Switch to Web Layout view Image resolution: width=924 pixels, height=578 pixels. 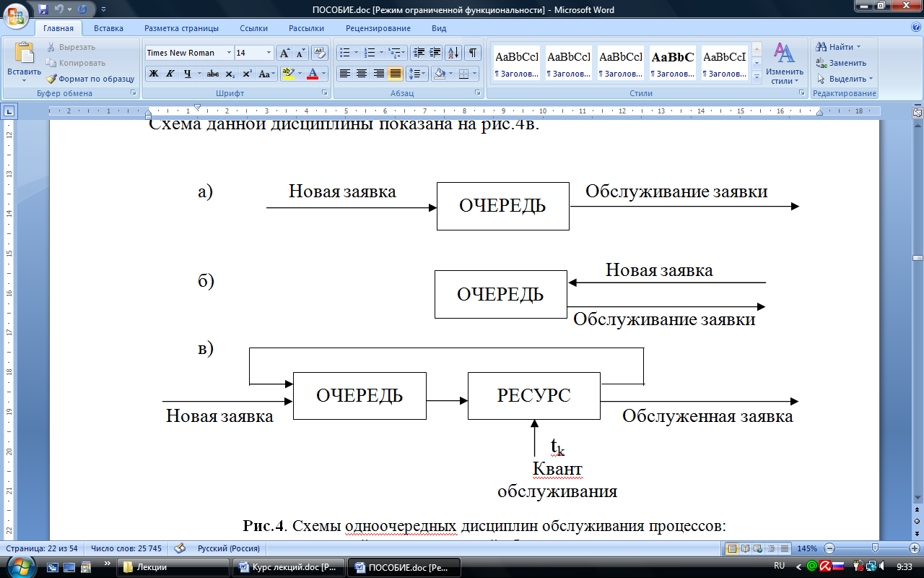(759, 548)
